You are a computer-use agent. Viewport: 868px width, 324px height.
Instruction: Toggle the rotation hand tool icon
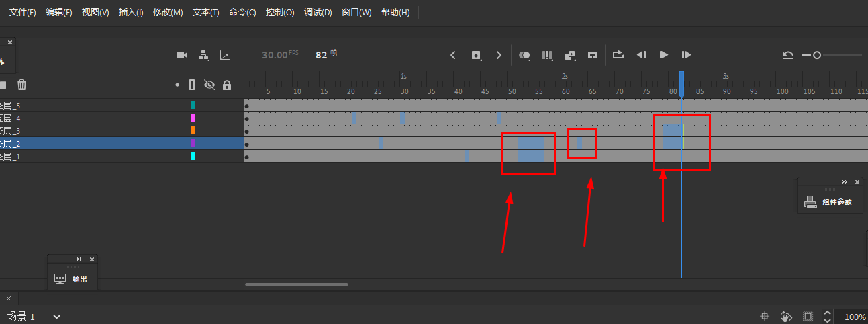click(x=786, y=317)
